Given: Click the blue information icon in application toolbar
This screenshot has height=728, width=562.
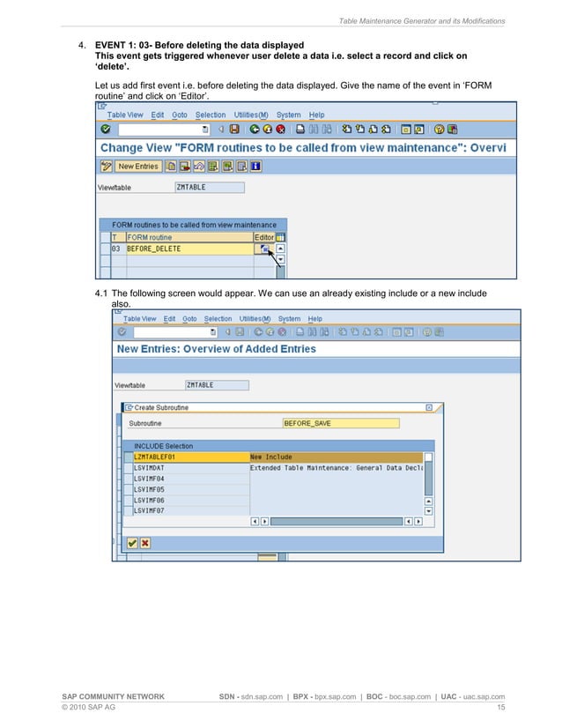Looking at the screenshot, I should [x=255, y=167].
